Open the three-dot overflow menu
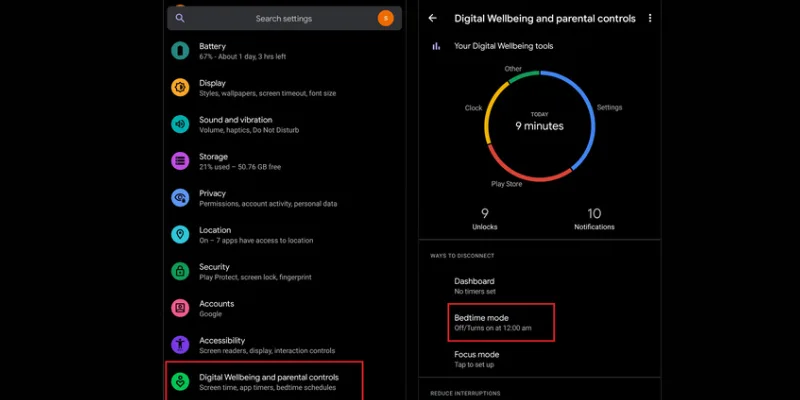 tap(649, 18)
